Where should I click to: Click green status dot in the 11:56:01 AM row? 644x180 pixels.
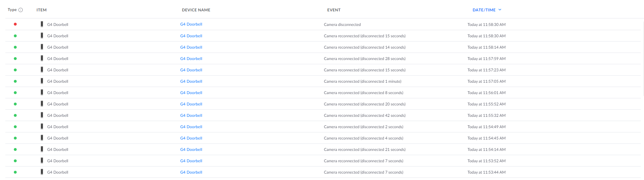point(15,93)
